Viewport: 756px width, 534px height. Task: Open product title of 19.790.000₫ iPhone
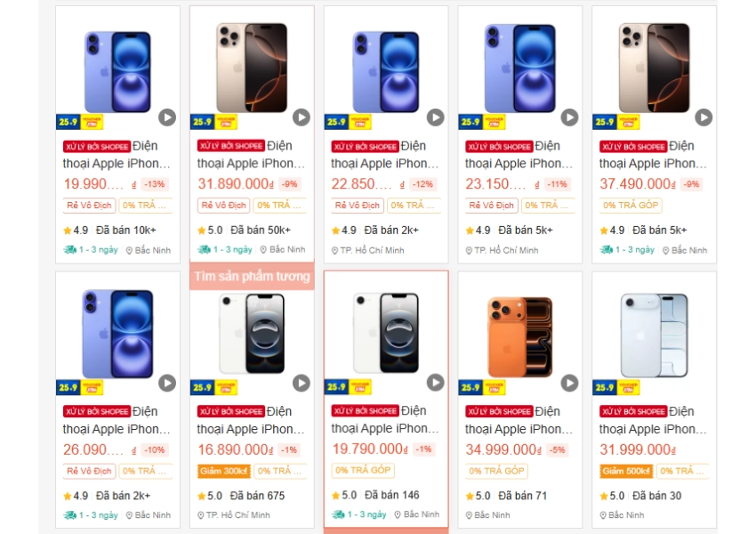point(385,420)
